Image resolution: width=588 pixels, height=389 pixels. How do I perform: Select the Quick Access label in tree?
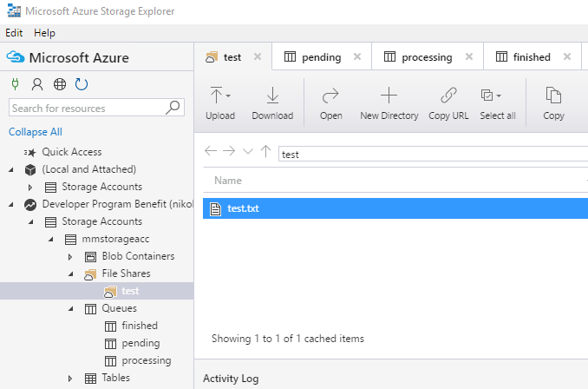pos(72,152)
